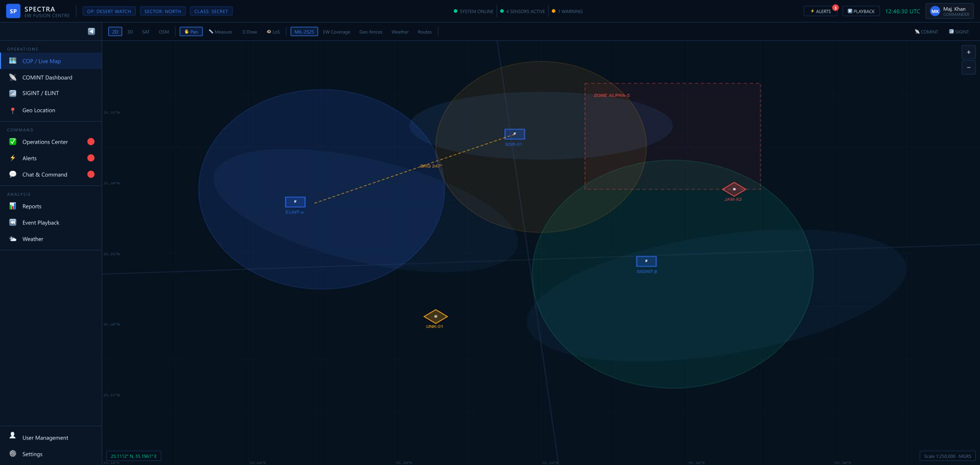Collapse the sidebar with the arrow icon
Screen dimensions: 980x465
point(91,32)
